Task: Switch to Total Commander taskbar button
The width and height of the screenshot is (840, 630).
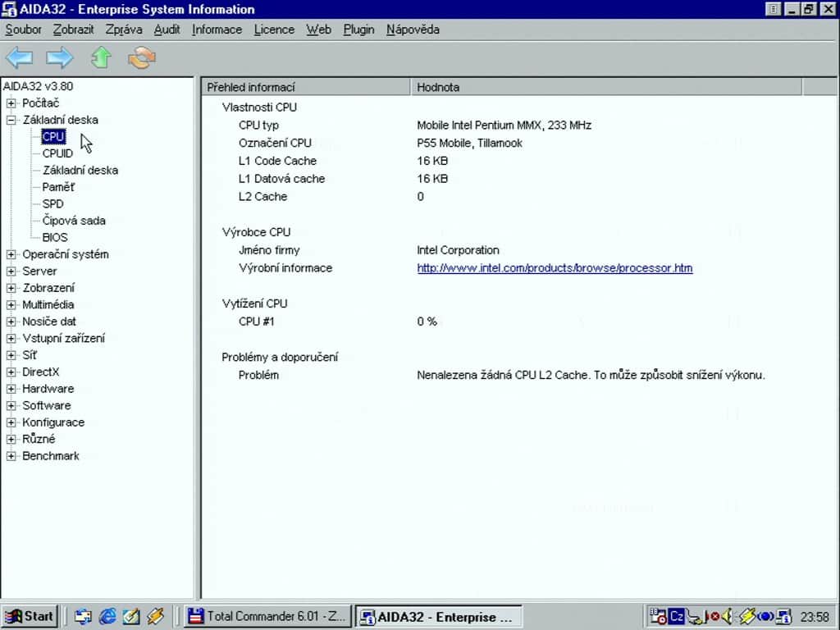Action: (267, 617)
